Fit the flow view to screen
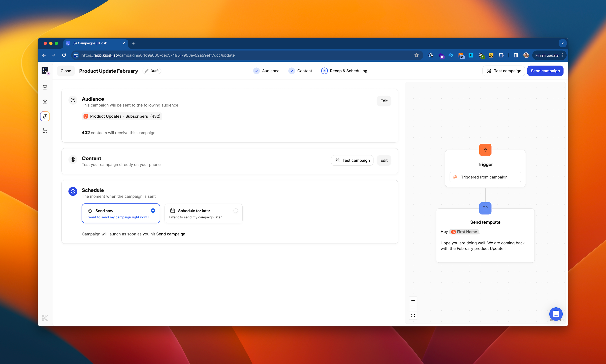Image resolution: width=606 pixels, height=364 pixels. tap(413, 316)
